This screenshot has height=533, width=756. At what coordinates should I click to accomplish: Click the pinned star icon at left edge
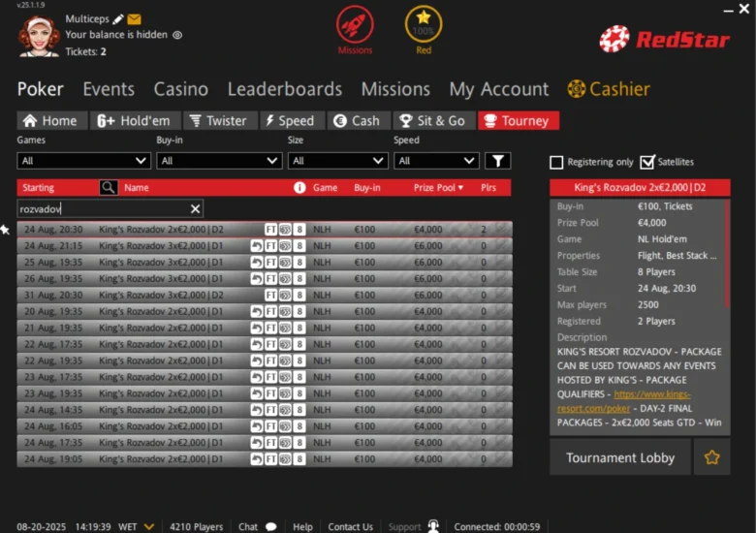tap(5, 230)
